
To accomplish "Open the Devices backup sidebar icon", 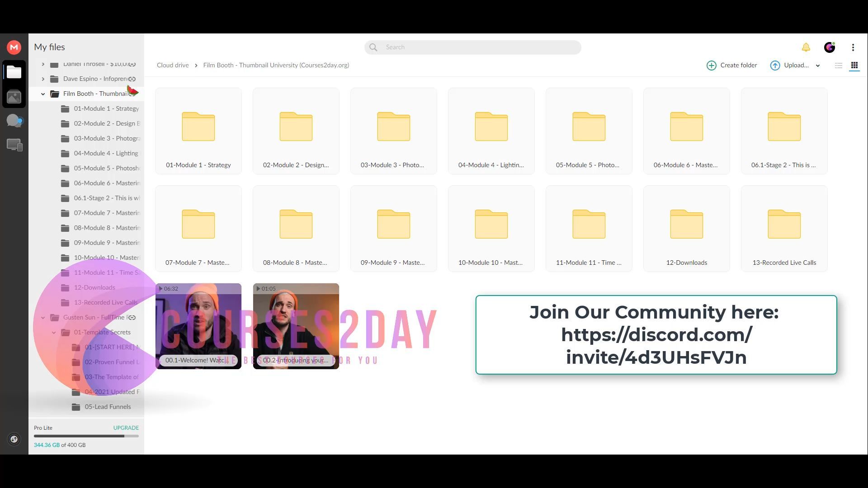I will 14,145.
